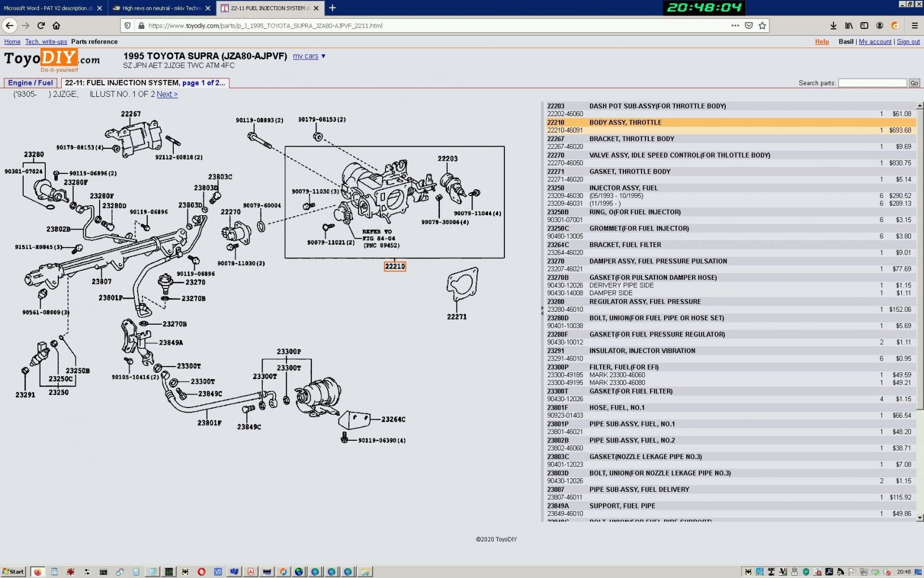Open the Home link

click(x=12, y=41)
